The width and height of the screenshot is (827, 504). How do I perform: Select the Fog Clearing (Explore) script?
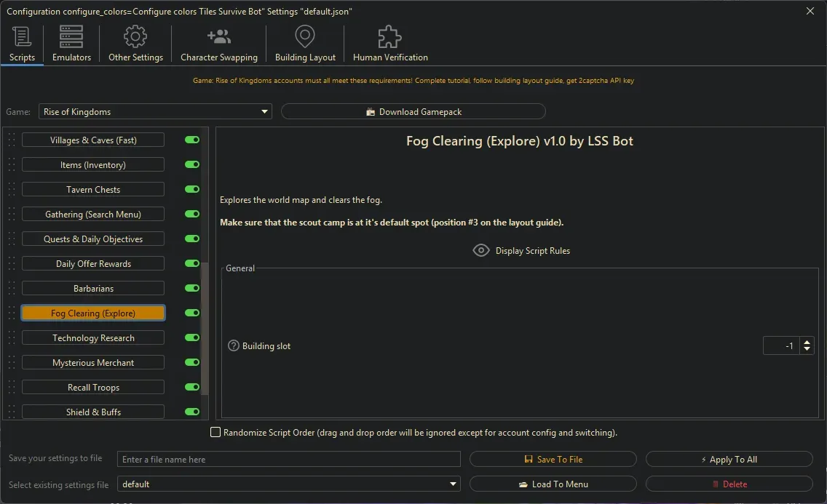[x=92, y=313]
